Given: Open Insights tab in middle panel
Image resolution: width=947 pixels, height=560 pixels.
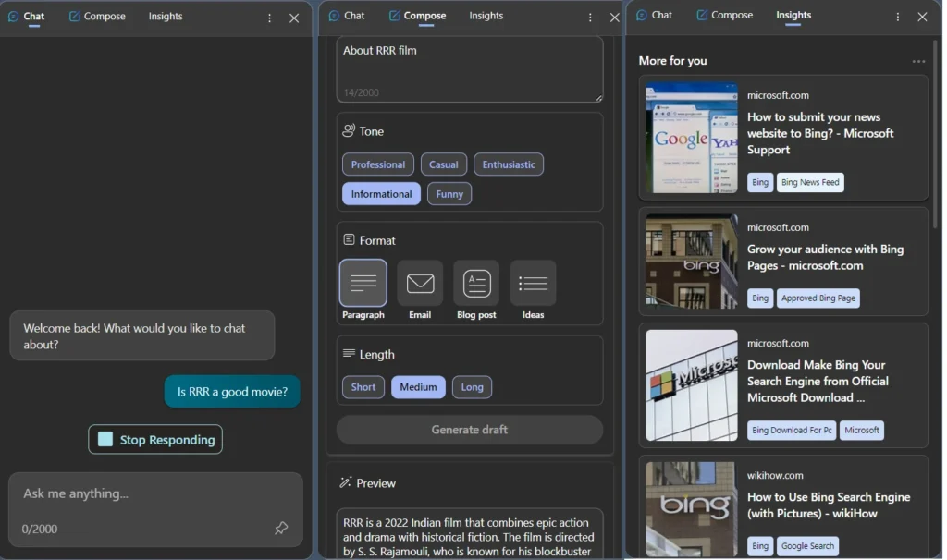Looking at the screenshot, I should [x=486, y=16].
